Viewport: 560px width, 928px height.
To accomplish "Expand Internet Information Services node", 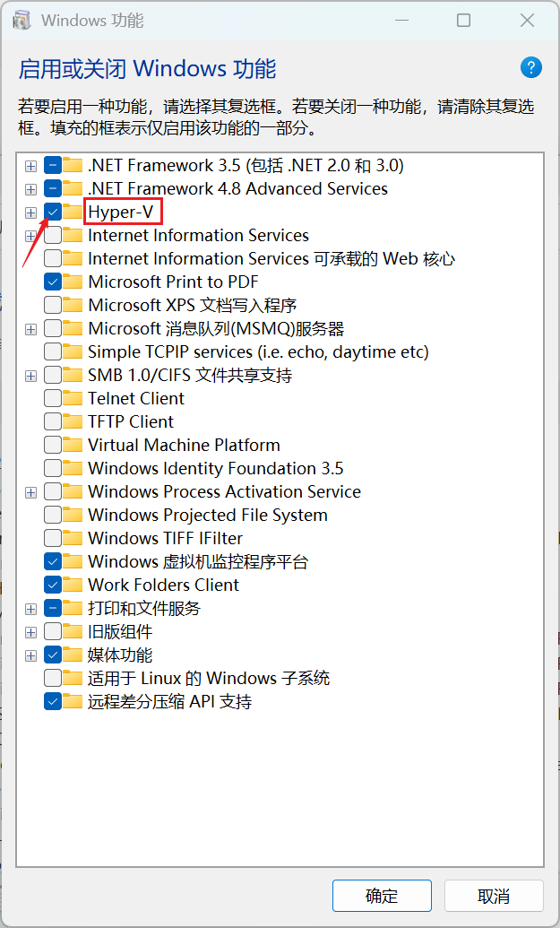I will 30,236.
